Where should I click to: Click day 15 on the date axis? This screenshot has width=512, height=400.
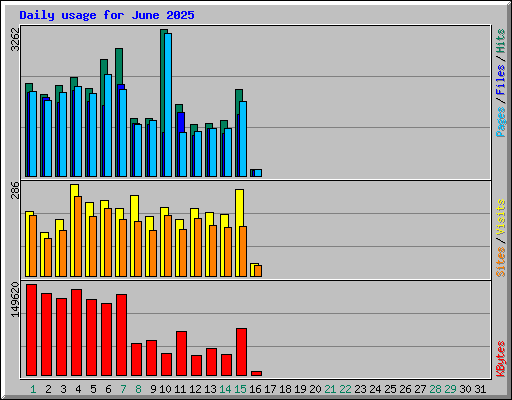[x=240, y=389]
